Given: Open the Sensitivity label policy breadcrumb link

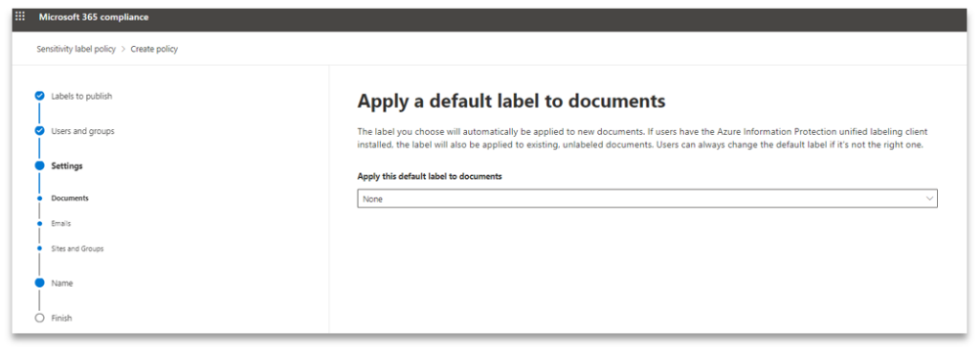Looking at the screenshot, I should tap(77, 50).
